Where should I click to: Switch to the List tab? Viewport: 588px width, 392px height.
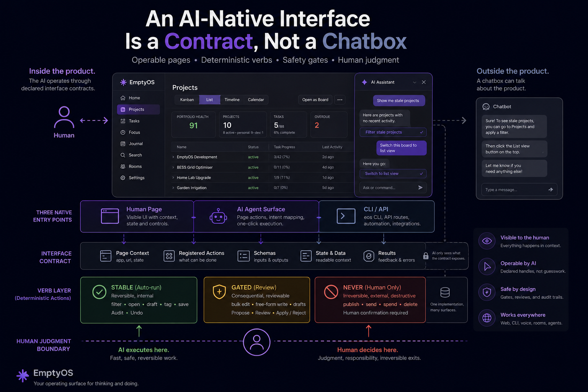(209, 100)
